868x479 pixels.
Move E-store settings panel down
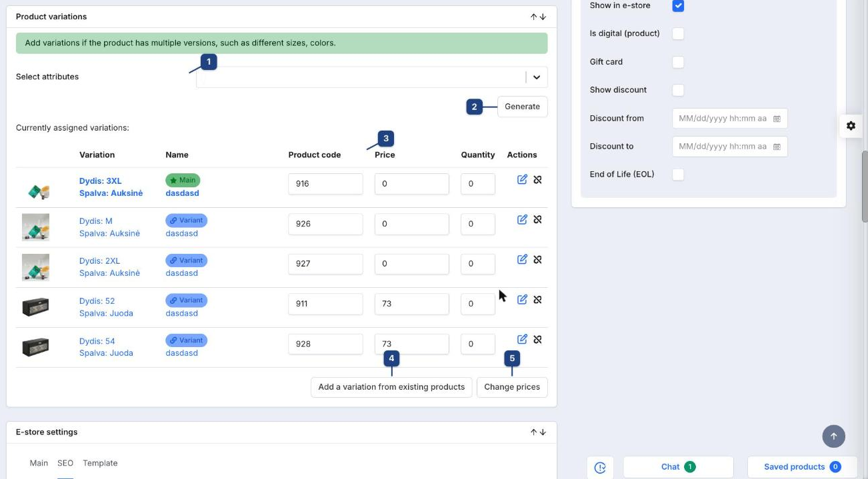coord(543,432)
